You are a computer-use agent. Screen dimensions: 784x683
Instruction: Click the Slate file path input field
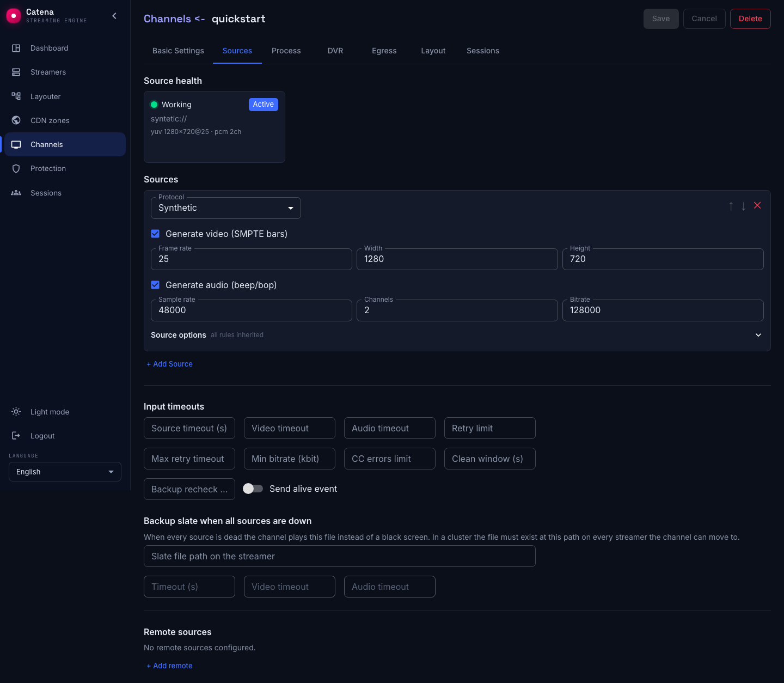[340, 556]
